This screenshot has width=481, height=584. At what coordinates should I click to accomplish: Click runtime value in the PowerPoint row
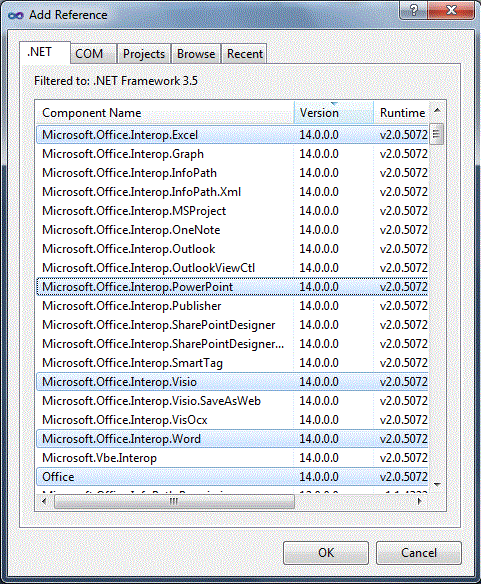point(404,287)
